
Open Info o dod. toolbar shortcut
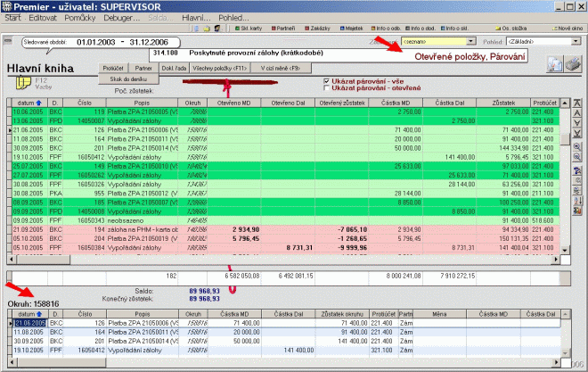point(421,29)
